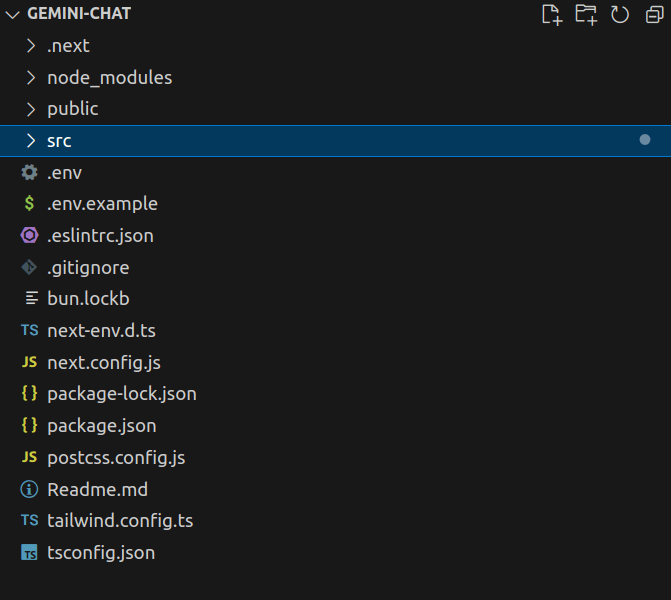Expand the public folder chevron

(30, 109)
